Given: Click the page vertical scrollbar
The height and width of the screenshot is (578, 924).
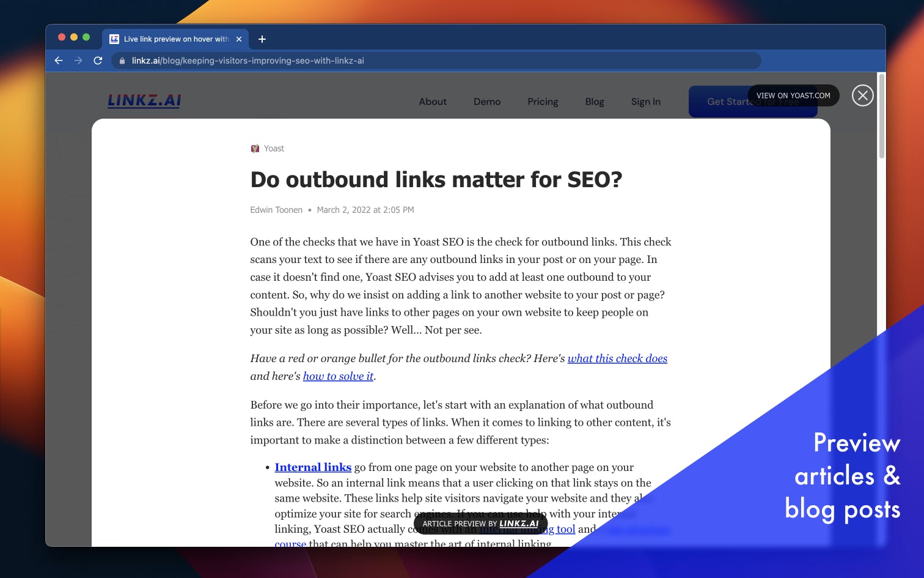Looking at the screenshot, I should pos(881,116).
